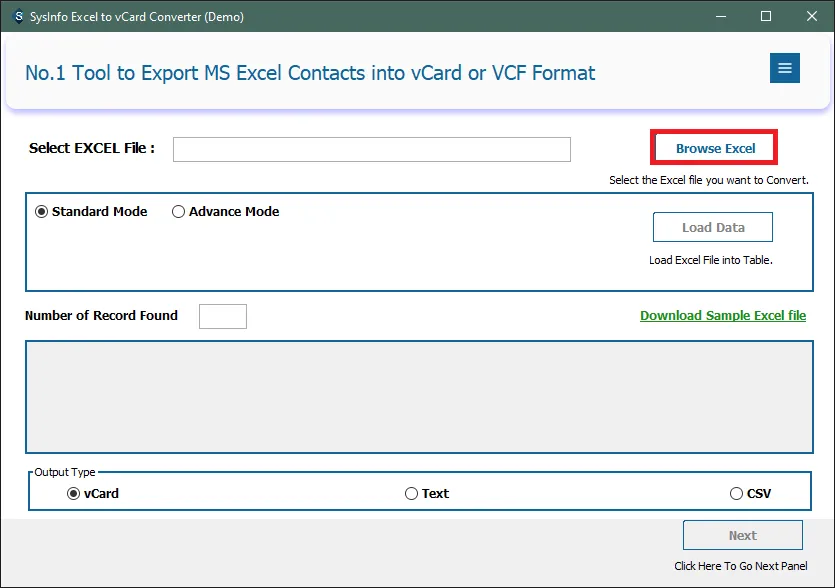Click the No.1 Tool header banner

pos(310,73)
